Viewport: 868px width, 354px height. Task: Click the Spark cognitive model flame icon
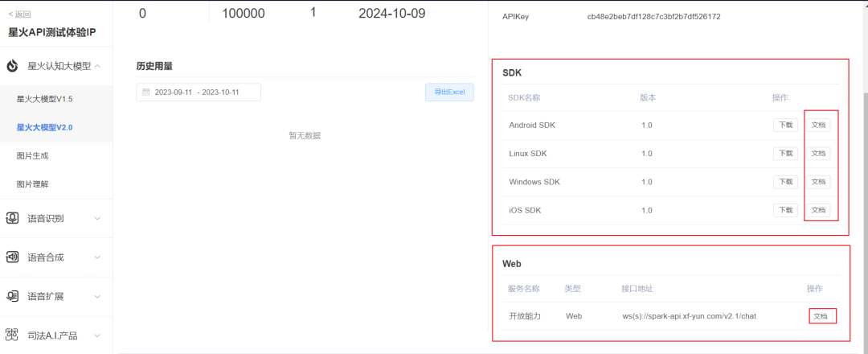(x=12, y=66)
